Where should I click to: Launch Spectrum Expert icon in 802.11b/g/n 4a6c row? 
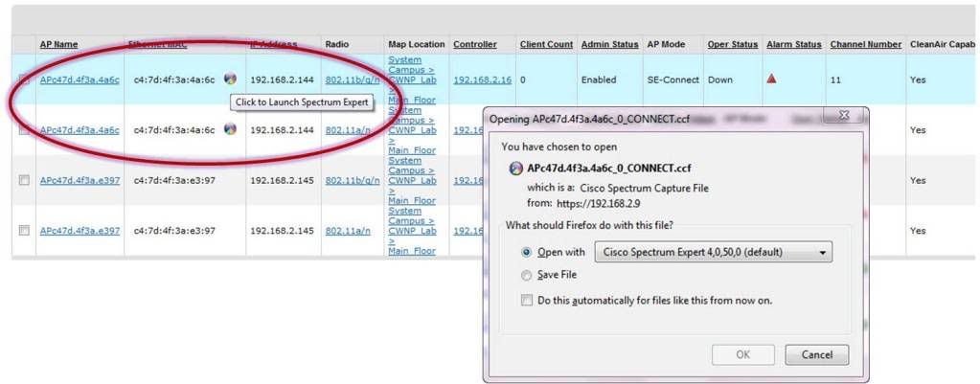230,79
